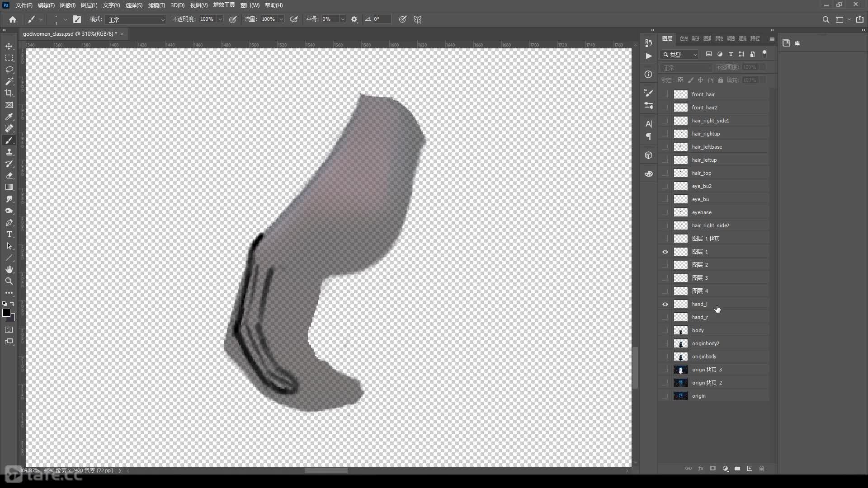Select the Pen tool

(x=9, y=222)
